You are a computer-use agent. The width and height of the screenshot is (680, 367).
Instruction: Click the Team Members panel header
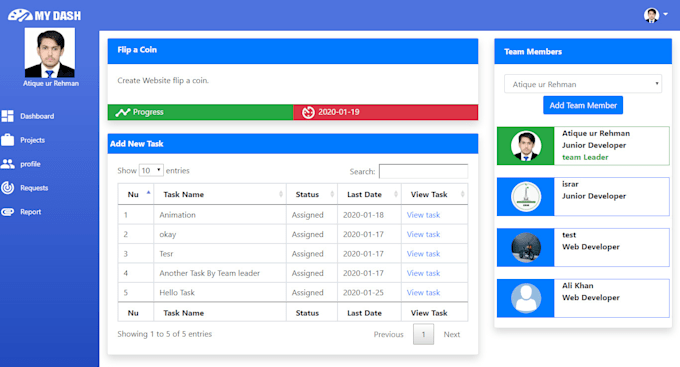(583, 52)
